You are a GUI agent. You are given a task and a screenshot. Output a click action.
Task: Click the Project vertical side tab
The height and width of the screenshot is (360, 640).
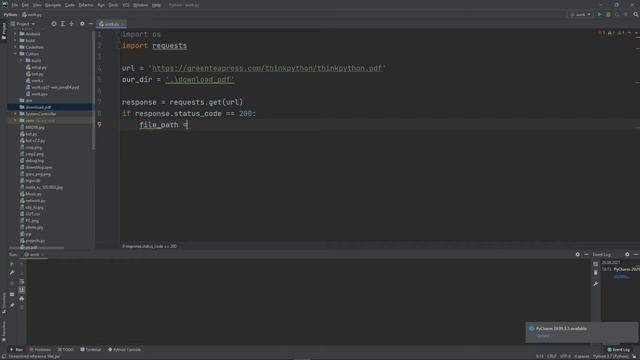click(x=4, y=31)
